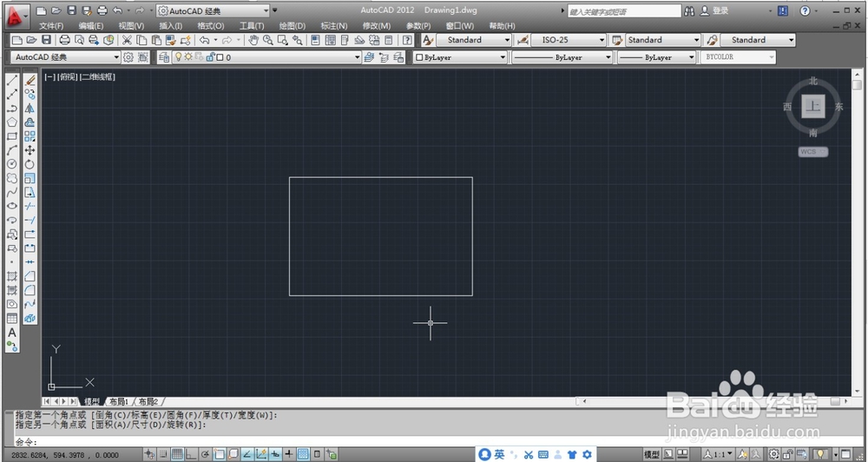Open the WCS coordinate system dropdown
The image size is (868, 462).
tap(813, 152)
